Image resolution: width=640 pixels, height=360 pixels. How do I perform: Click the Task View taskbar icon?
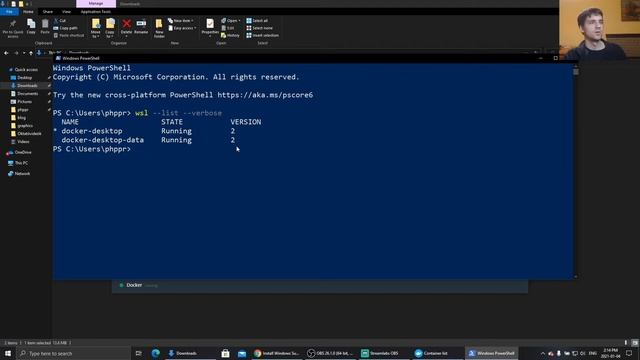(139, 353)
